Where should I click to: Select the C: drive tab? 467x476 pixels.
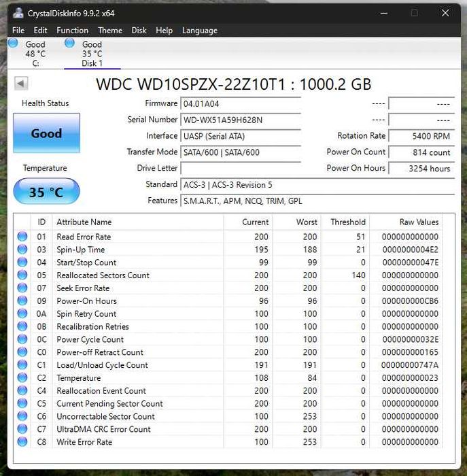35,54
